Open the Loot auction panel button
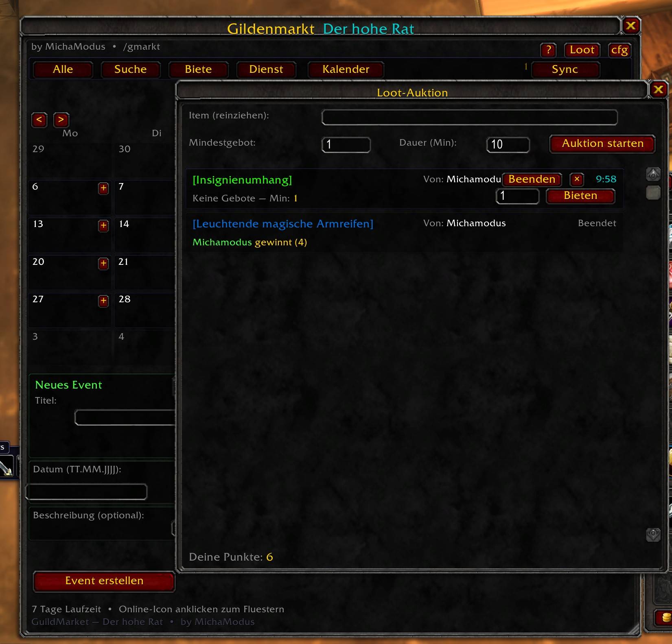Image resolution: width=672 pixels, height=644 pixels. click(x=582, y=50)
